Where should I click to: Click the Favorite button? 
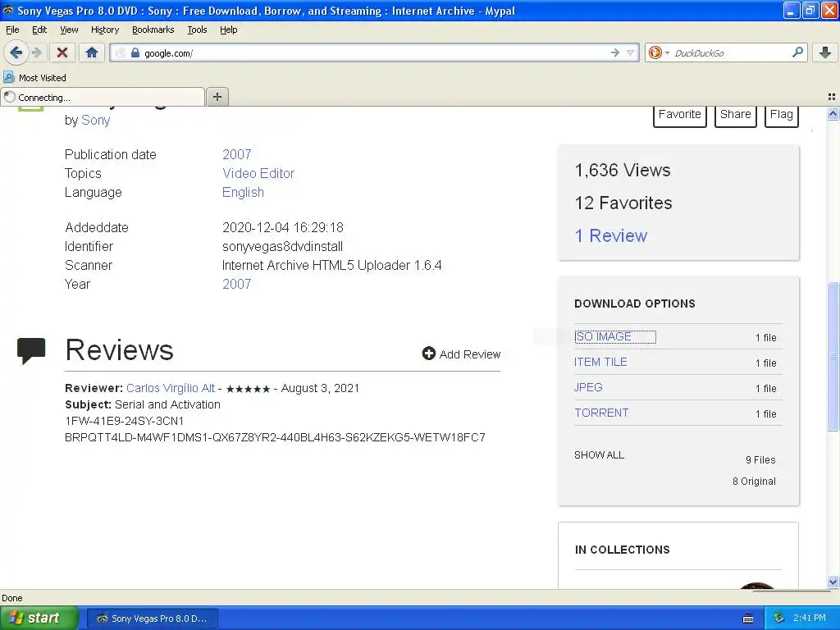pos(680,116)
